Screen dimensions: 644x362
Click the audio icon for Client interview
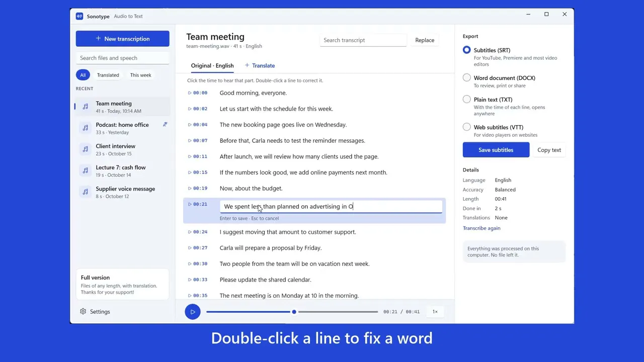pyautogui.click(x=85, y=149)
